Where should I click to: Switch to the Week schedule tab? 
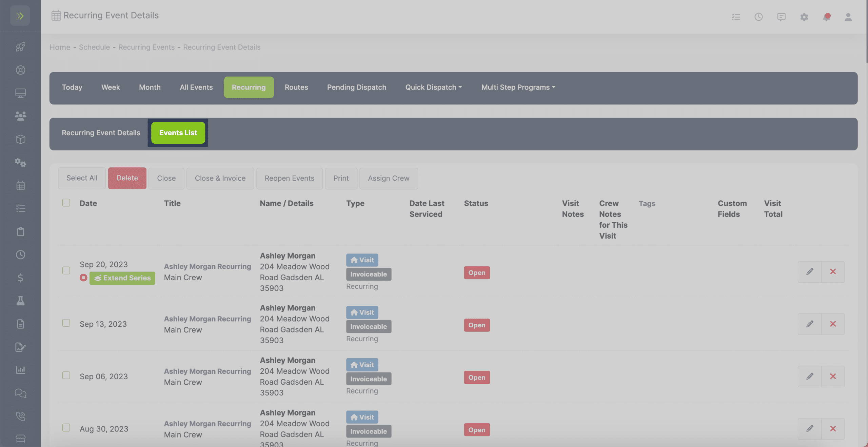(x=111, y=87)
